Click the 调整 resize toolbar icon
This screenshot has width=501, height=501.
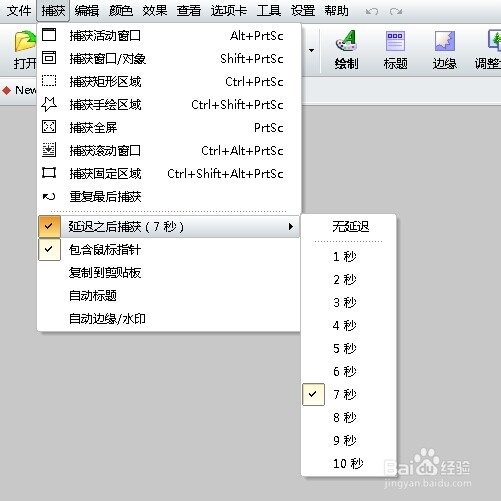coord(494,40)
